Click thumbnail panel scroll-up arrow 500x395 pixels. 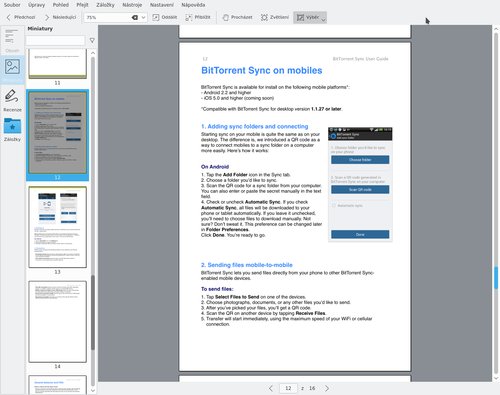(x=93, y=53)
